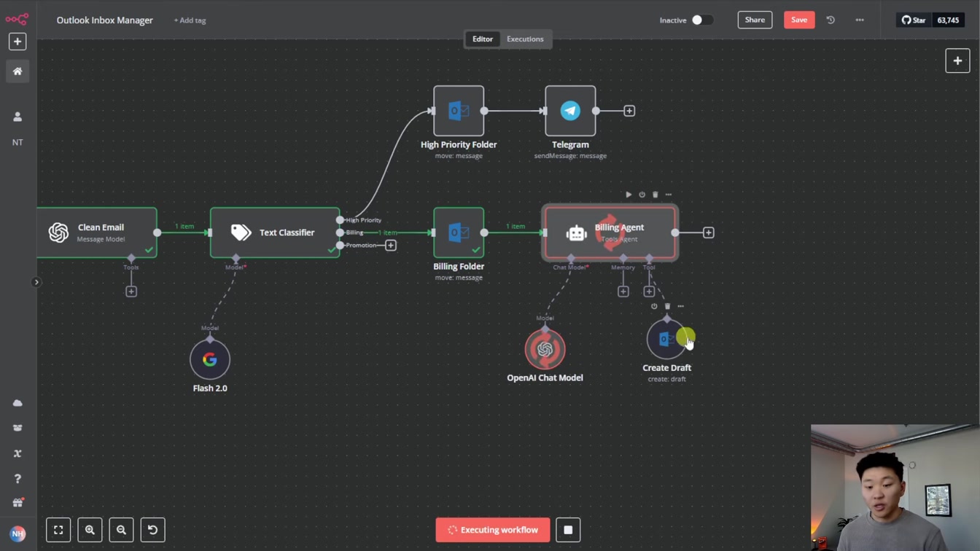
Task: Click the Executing workflow button
Action: click(x=493, y=530)
